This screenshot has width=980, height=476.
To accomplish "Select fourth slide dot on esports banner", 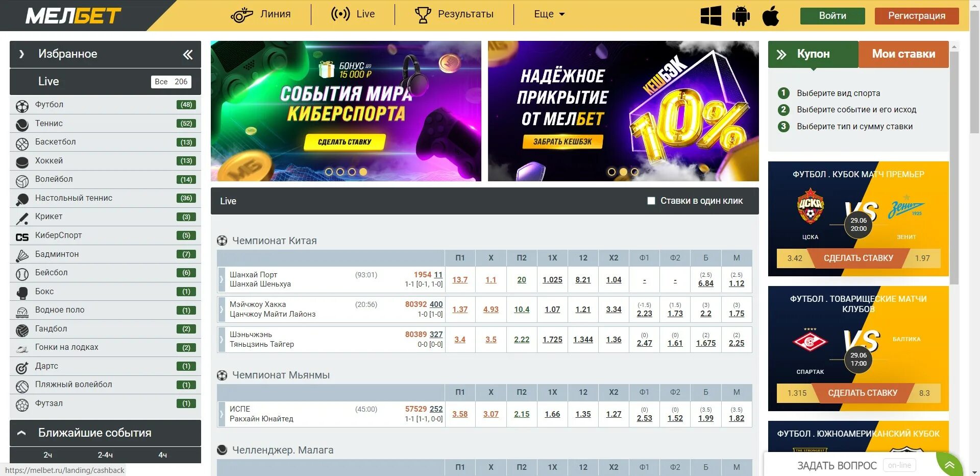I will (x=363, y=172).
